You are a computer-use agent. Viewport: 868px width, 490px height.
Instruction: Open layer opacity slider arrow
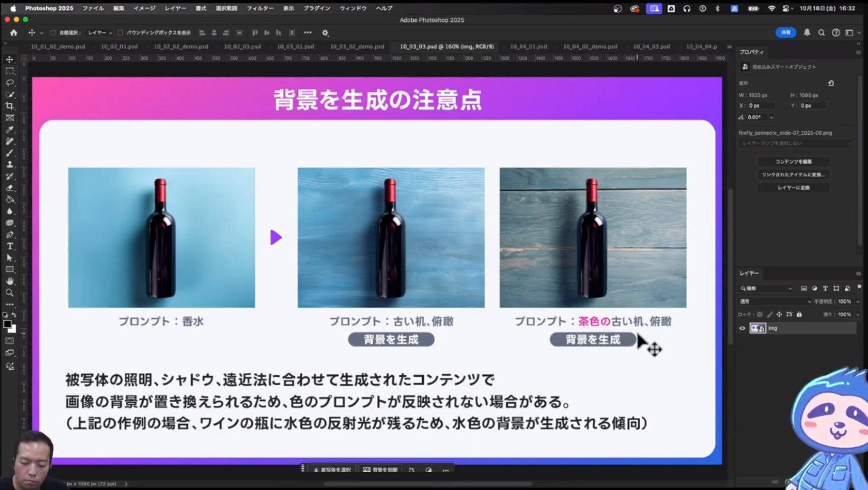[x=858, y=301]
